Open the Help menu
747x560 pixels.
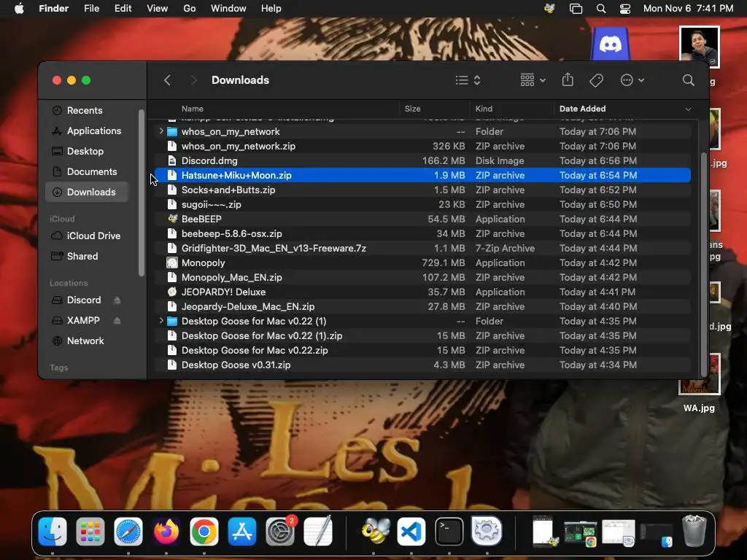pos(271,9)
